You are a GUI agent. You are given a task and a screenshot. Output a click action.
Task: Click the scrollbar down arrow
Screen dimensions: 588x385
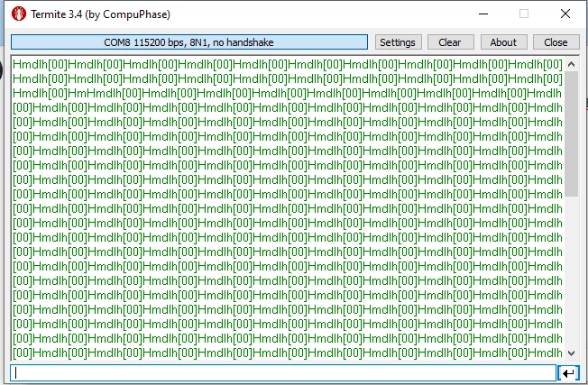572,353
